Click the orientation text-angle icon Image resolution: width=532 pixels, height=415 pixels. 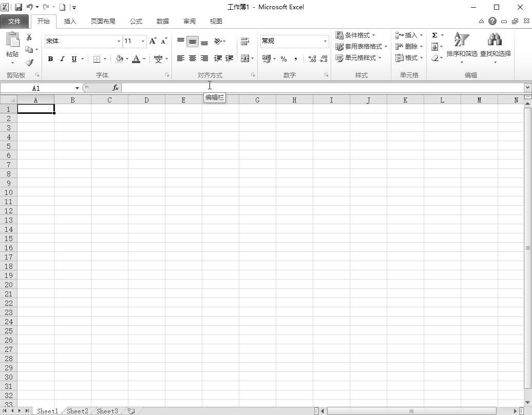218,42
